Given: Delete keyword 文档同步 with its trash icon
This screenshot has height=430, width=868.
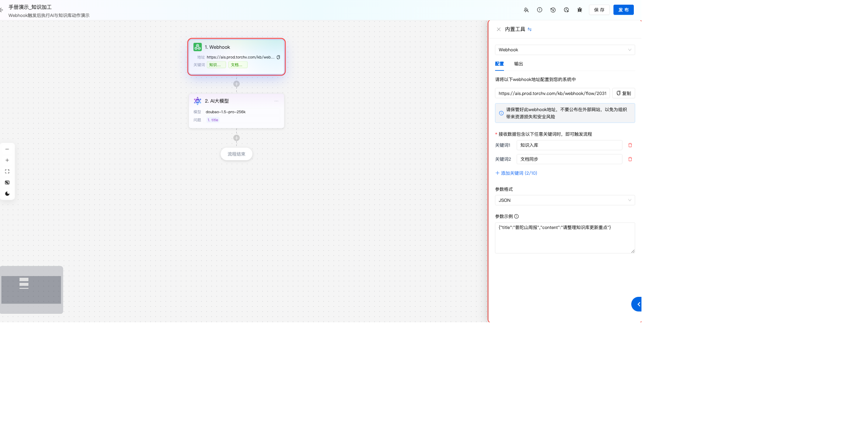Looking at the screenshot, I should pos(630,159).
